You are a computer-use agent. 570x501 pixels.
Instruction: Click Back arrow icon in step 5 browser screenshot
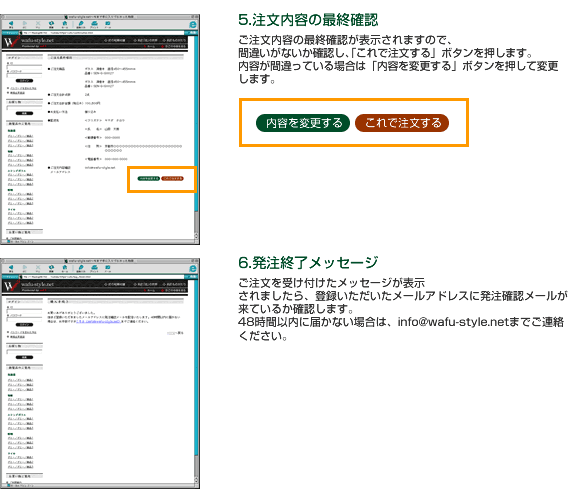click(11, 24)
